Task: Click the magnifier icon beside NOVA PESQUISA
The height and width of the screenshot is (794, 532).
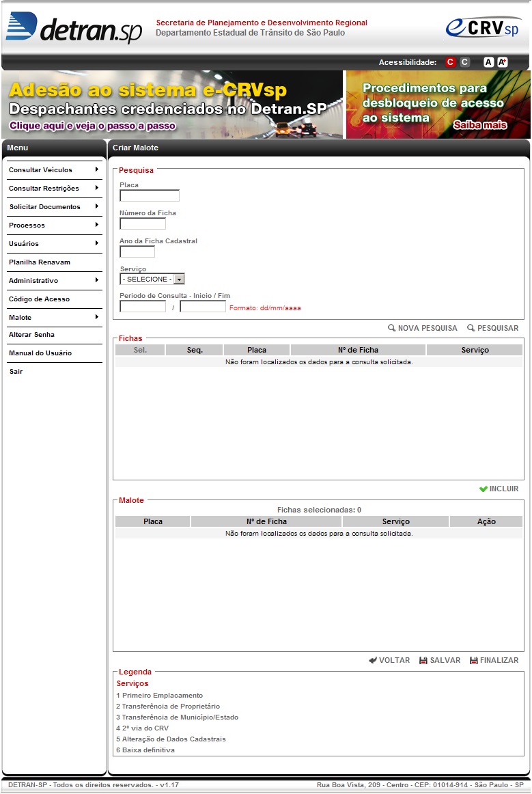Action: click(391, 327)
